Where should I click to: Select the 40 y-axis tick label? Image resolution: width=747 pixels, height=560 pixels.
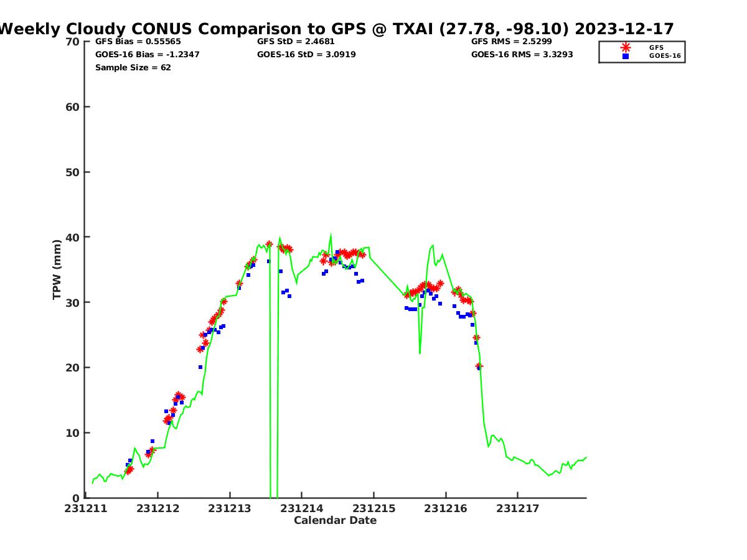73,237
